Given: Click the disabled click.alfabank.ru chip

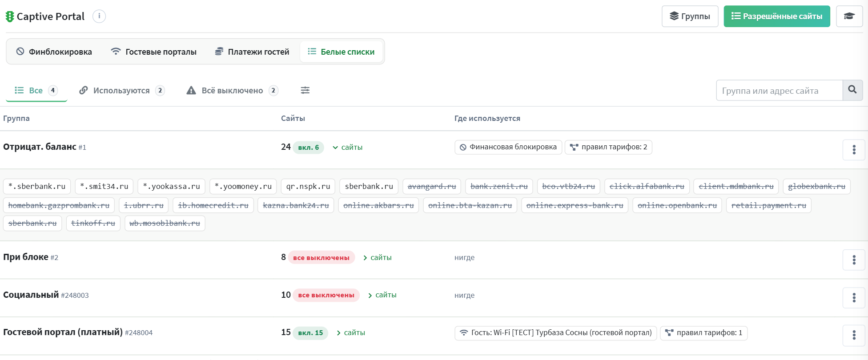Looking at the screenshot, I should pos(647,186).
